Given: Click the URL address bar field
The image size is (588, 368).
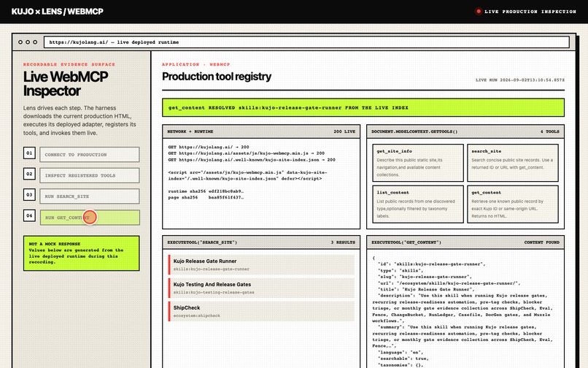Looking at the screenshot, I should [306, 42].
